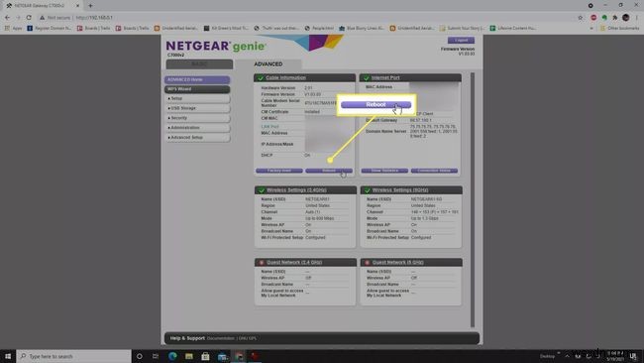This screenshot has width=644, height=363.
Task: Click the Factory reset button
Action: (x=279, y=171)
